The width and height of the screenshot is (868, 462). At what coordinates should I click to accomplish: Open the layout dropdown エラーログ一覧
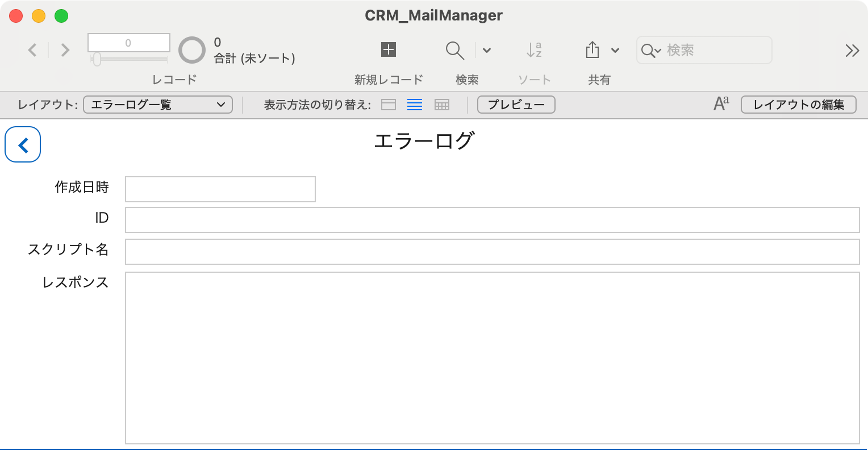click(x=158, y=105)
